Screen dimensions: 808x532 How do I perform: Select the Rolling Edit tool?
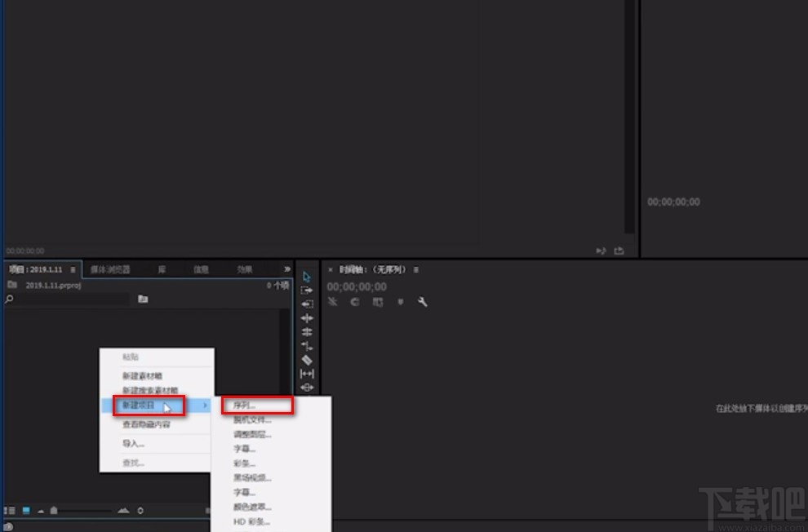point(307,332)
